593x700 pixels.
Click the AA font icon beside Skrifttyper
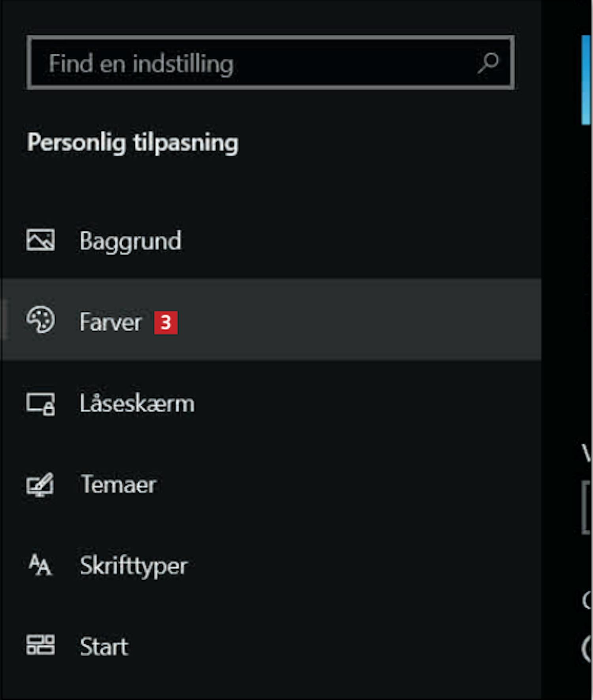40,565
